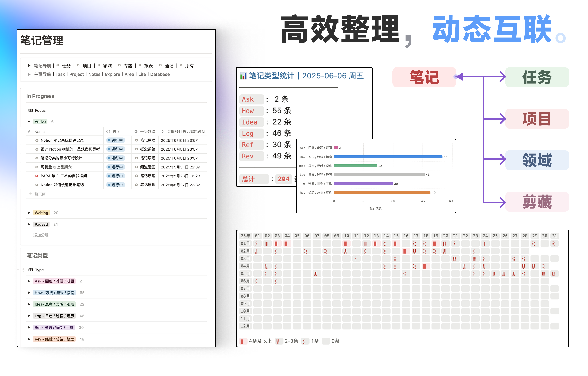Go to the Task page link

click(60, 74)
